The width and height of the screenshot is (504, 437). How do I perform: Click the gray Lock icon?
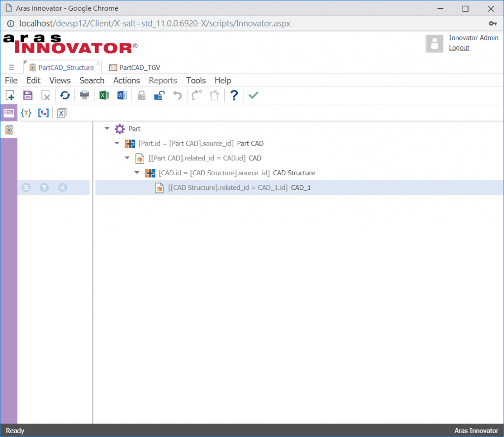pos(141,95)
